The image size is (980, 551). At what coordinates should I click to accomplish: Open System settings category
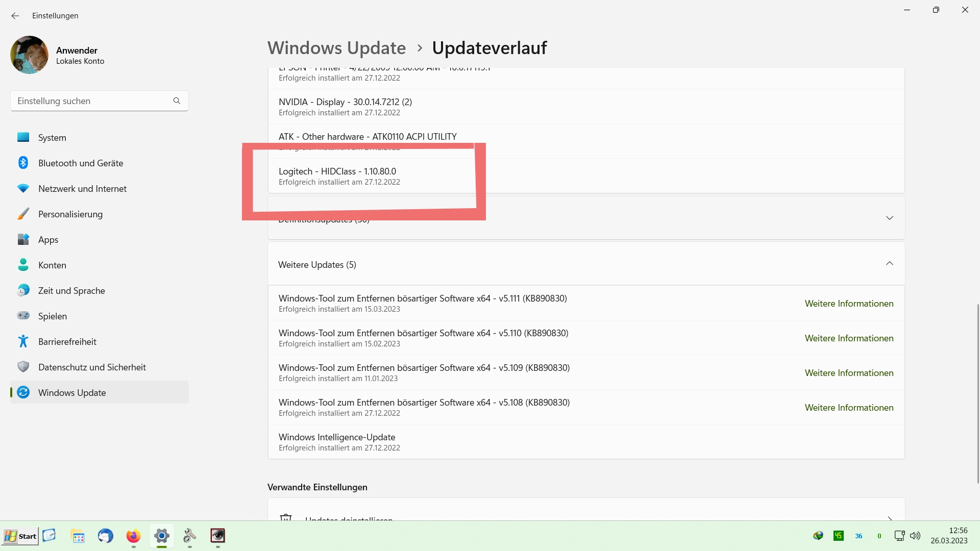[x=100, y=138]
